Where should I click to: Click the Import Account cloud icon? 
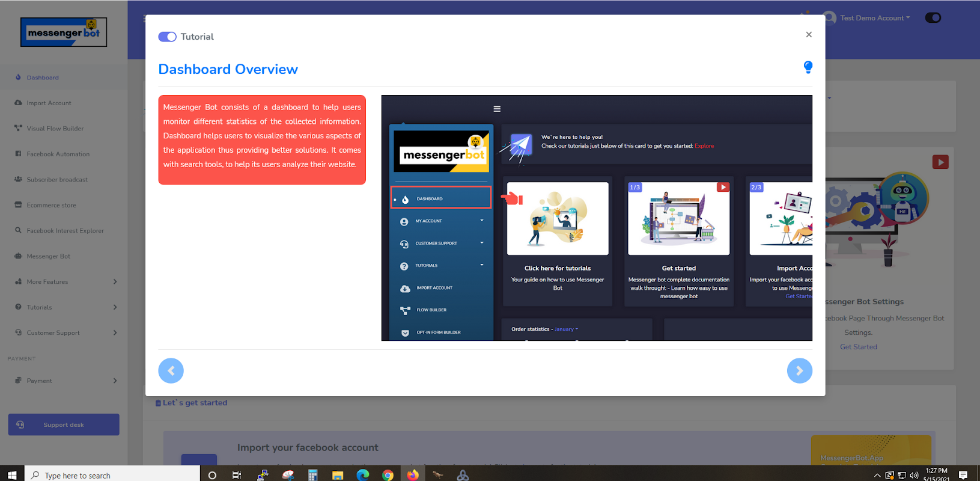coord(18,103)
